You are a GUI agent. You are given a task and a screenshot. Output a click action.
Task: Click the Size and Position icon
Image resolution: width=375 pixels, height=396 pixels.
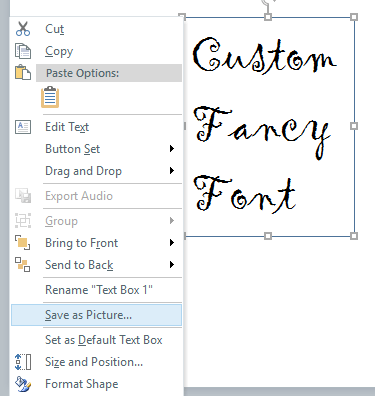coord(23,362)
